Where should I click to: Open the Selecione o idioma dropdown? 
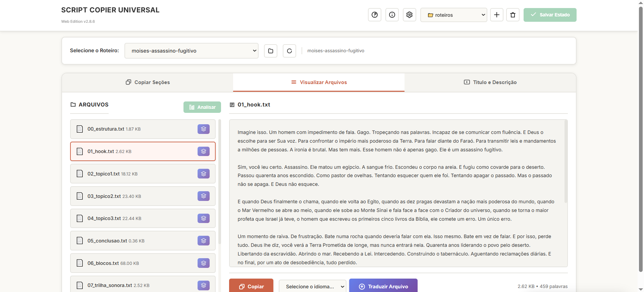click(312, 287)
